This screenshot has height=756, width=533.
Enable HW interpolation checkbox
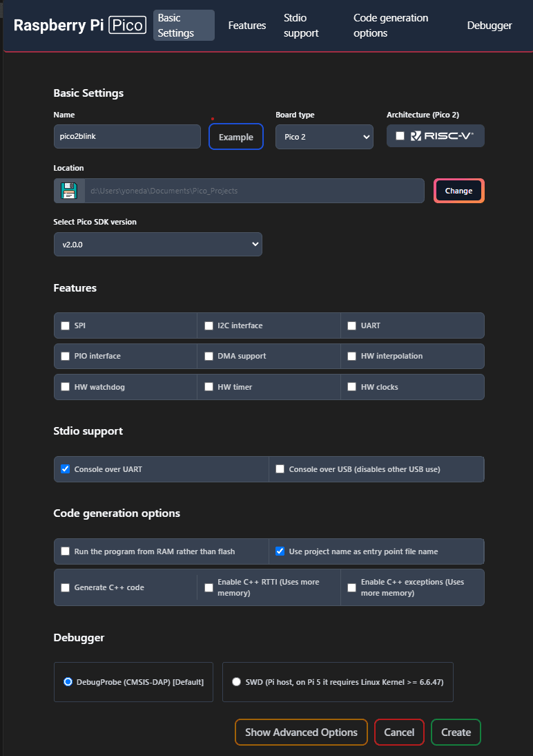[352, 356]
